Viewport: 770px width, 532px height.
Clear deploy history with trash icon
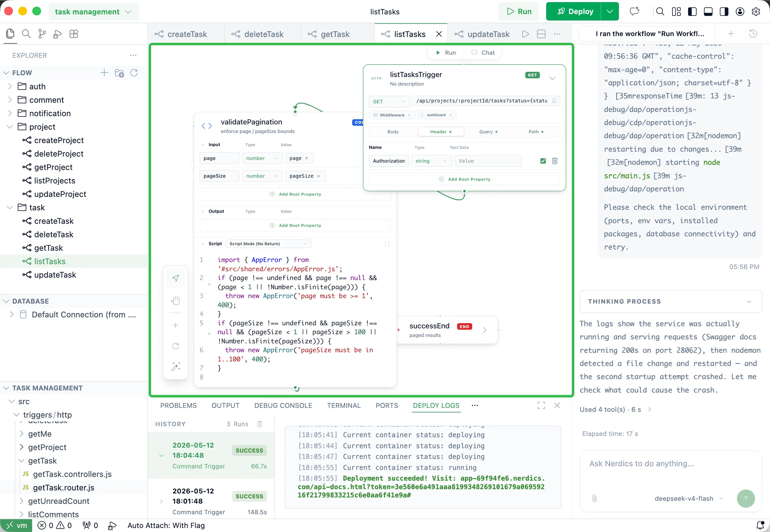pyautogui.click(x=260, y=424)
